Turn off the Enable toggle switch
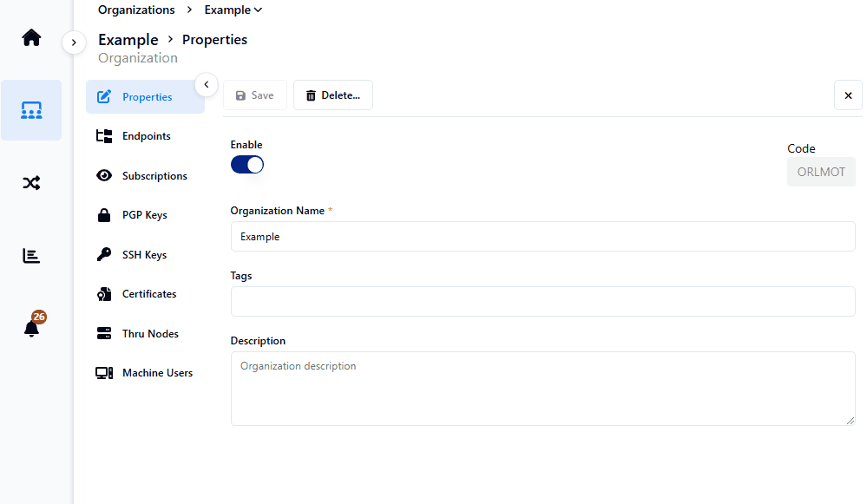 (x=247, y=165)
